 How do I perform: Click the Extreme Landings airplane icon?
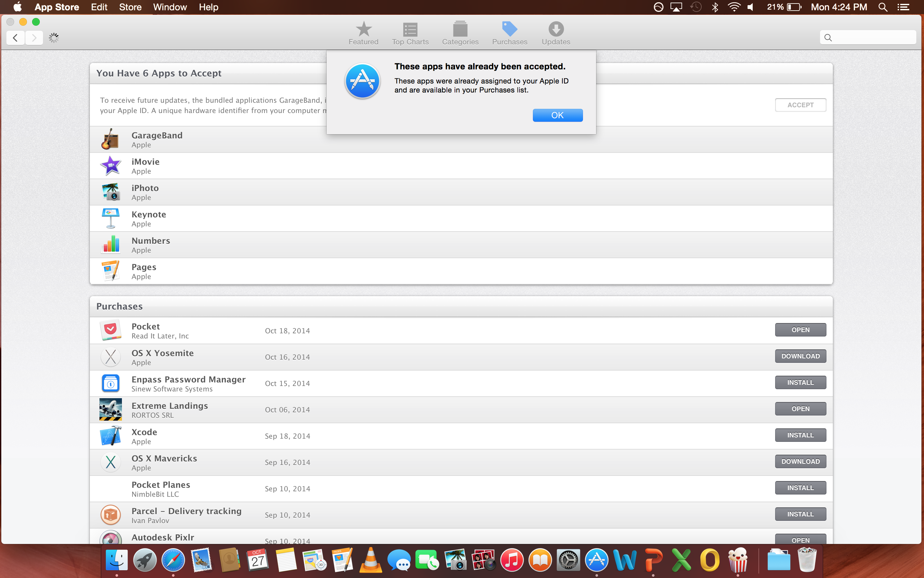[110, 409]
